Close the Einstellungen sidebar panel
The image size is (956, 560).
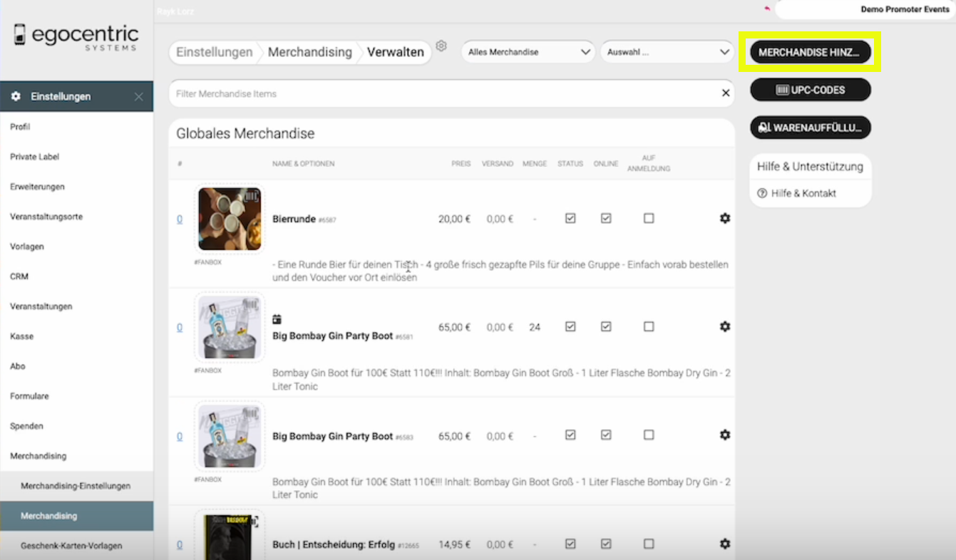point(139,96)
